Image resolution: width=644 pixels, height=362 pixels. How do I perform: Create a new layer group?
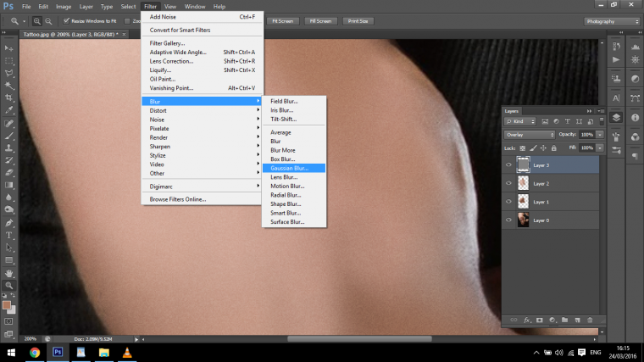coord(564,320)
